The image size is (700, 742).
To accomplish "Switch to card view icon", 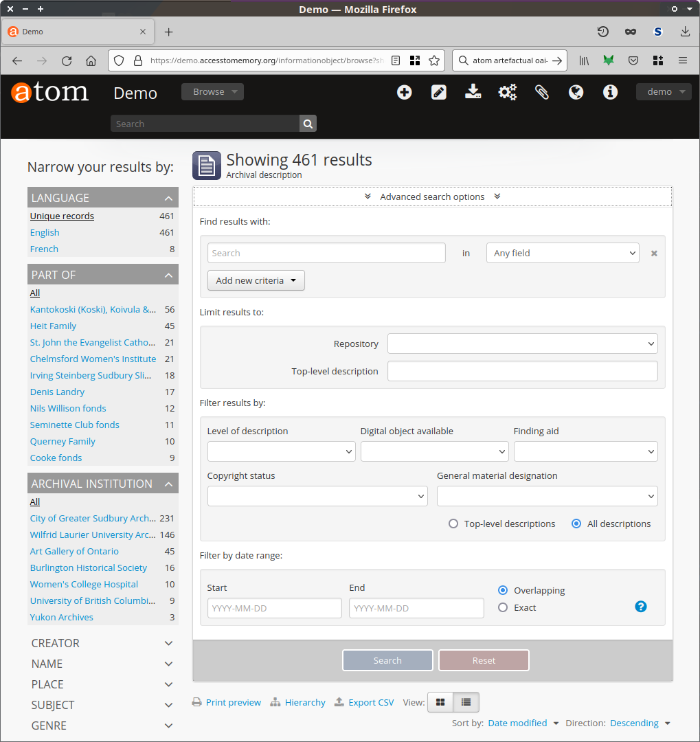I will [x=441, y=702].
